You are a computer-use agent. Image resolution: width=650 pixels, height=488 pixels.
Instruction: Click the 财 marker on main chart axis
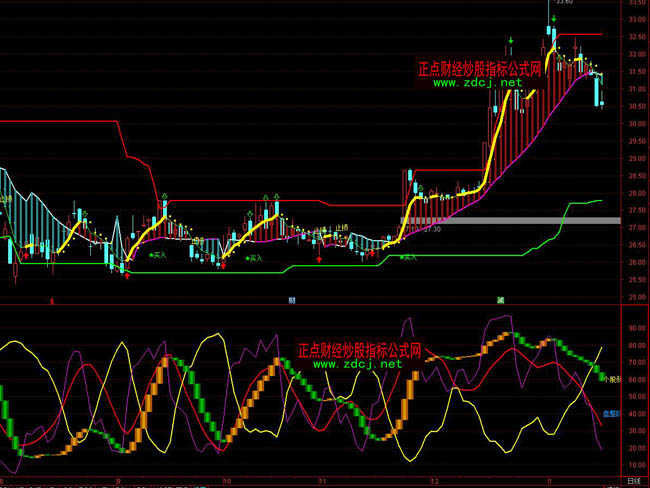(x=292, y=300)
